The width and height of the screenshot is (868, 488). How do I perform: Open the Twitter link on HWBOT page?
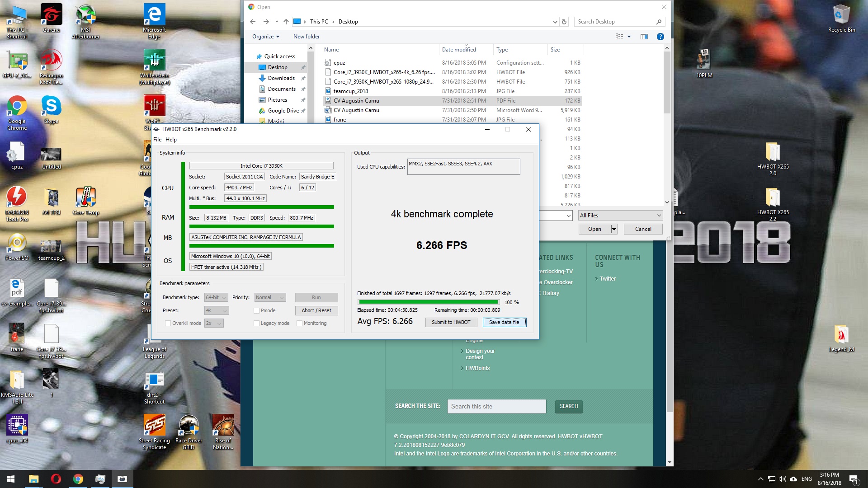[607, 279]
